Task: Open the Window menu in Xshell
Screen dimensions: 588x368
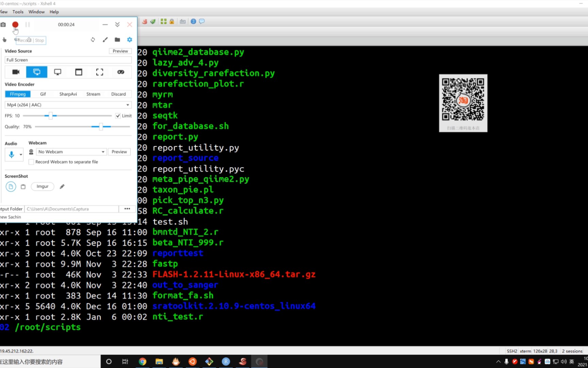Action: click(36, 12)
